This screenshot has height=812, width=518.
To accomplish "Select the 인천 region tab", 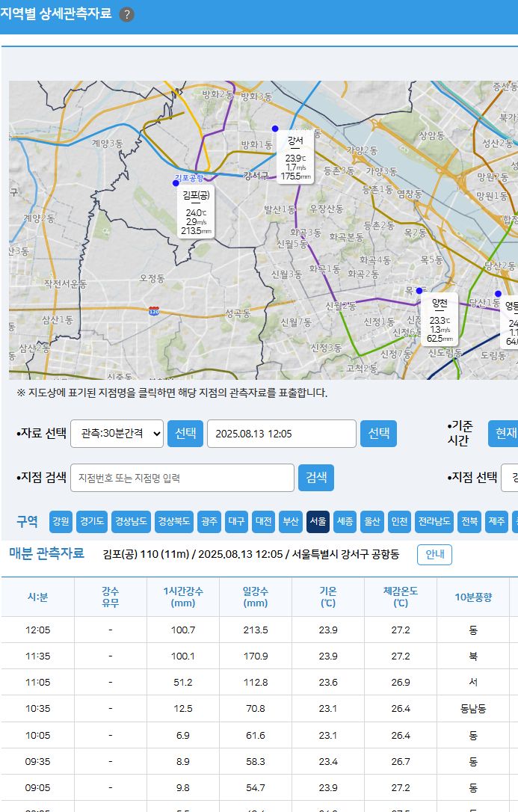I will tap(399, 521).
